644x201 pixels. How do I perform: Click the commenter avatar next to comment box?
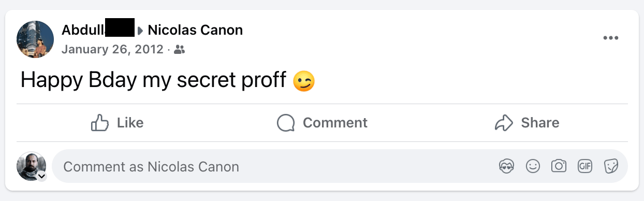pyautogui.click(x=31, y=166)
